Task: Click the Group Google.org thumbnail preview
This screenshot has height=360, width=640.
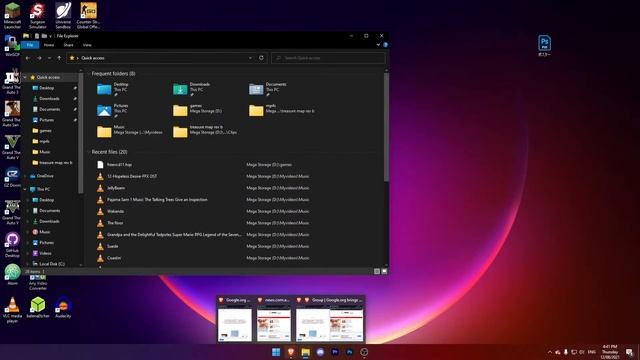Action: [330, 319]
